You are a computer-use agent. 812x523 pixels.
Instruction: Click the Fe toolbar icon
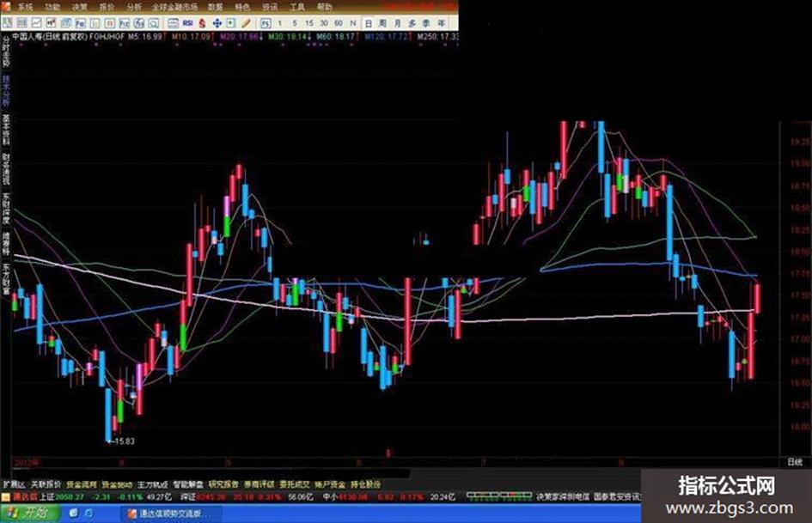click(x=80, y=23)
